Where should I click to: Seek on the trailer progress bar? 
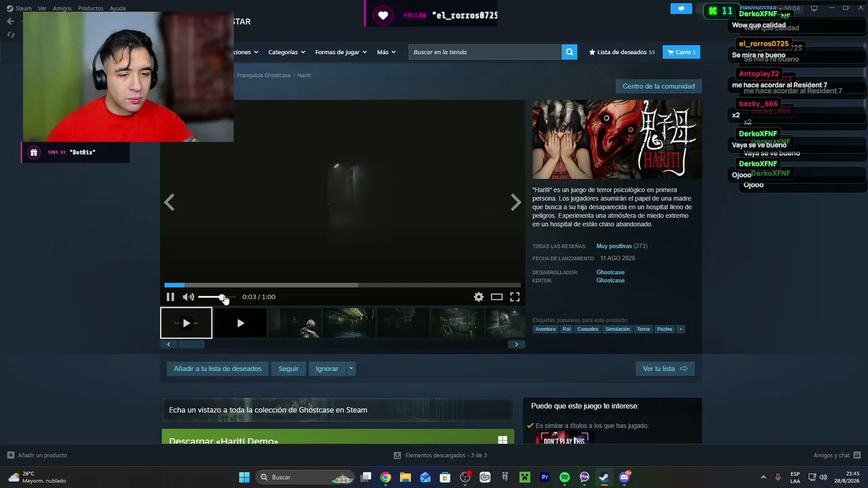click(x=342, y=285)
